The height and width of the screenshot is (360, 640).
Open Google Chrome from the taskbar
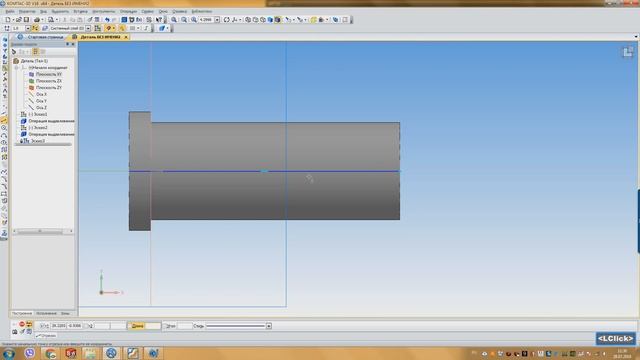pyautogui.click(x=50, y=353)
